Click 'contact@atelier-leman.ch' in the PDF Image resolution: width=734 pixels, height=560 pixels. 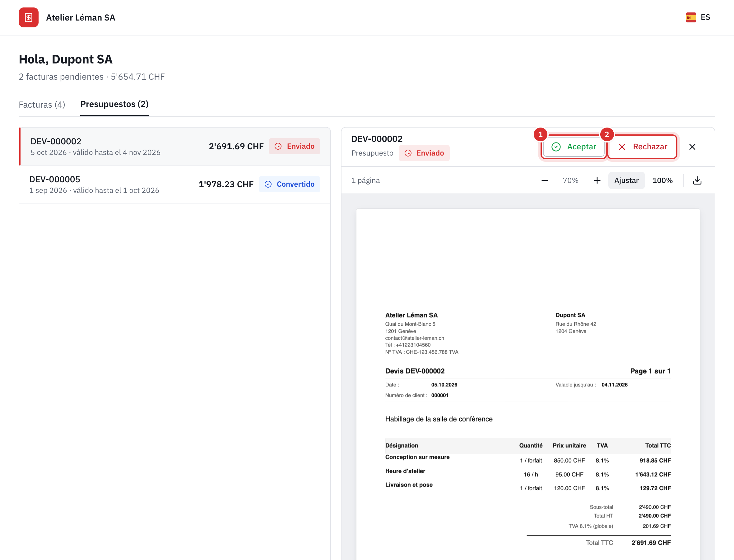(x=415, y=338)
